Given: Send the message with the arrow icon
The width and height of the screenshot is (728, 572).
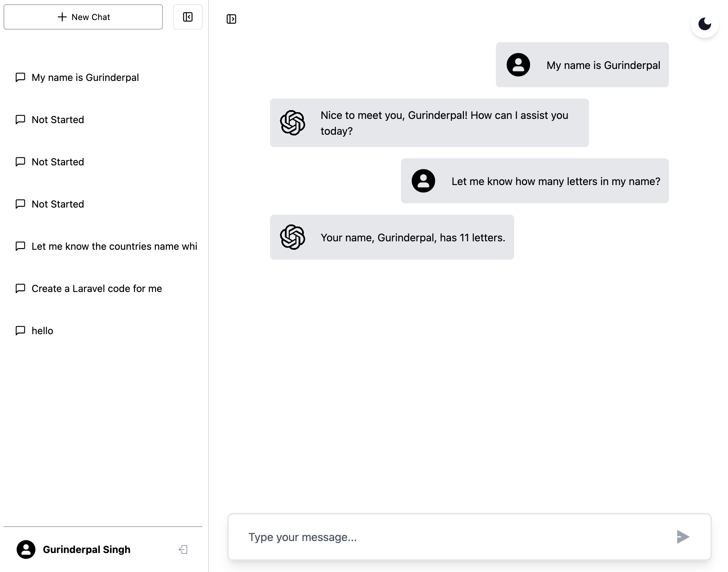Looking at the screenshot, I should pos(683,537).
